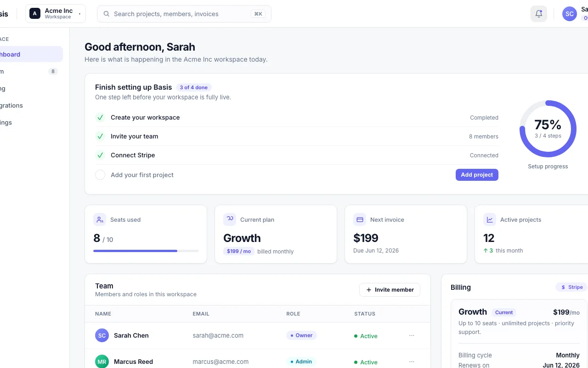588x368 pixels.
Task: Click the ROLE column header
Action: [293, 314]
